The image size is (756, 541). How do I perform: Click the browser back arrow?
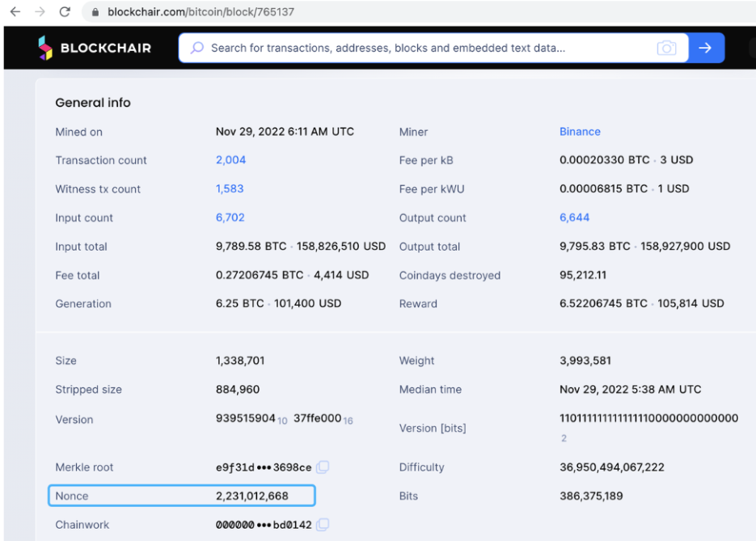(x=15, y=12)
